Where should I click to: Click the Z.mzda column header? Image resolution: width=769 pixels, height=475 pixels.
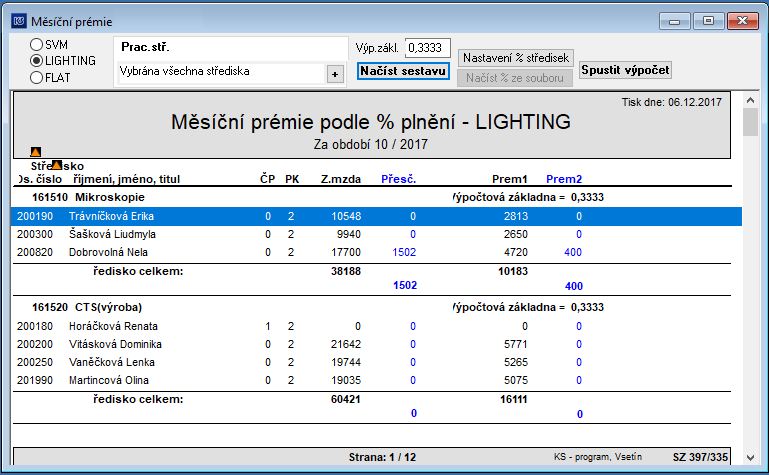coord(341,179)
